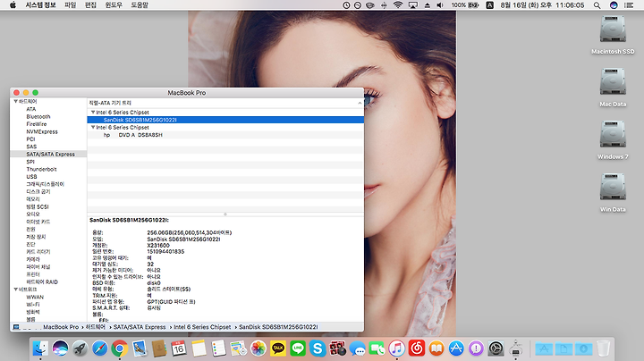Collapse the 하드웨어 section in sidebar
This screenshot has width=644, height=361.
tap(15, 101)
